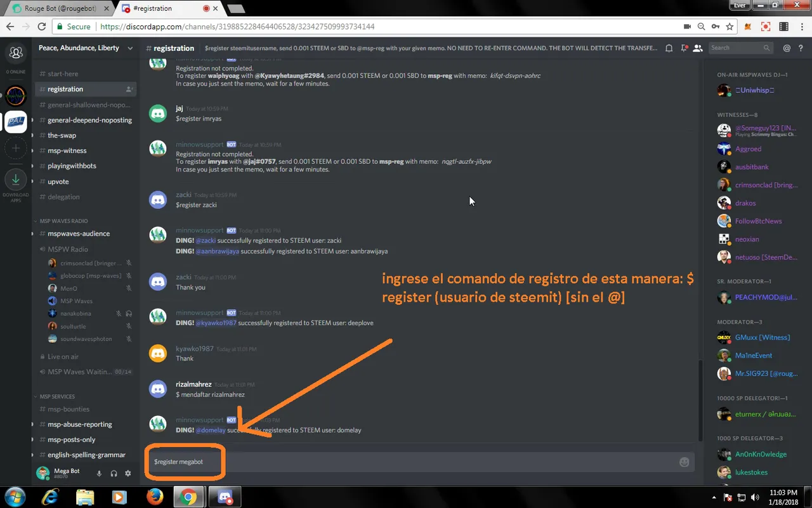This screenshot has height=508, width=812.
Task: Select the MSP Waves server icon
Action: (16, 95)
